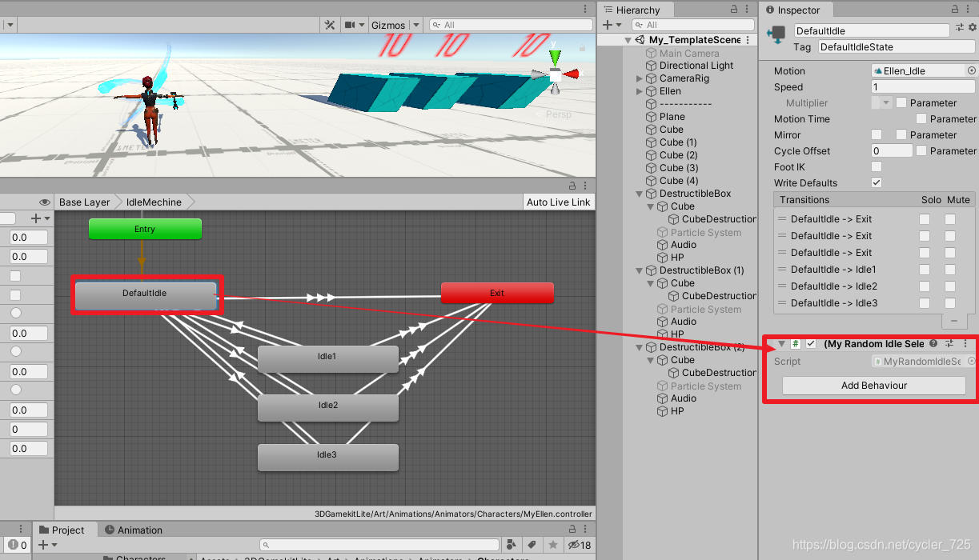Click the Motion object picker circle
The image size is (979, 560).
[972, 71]
